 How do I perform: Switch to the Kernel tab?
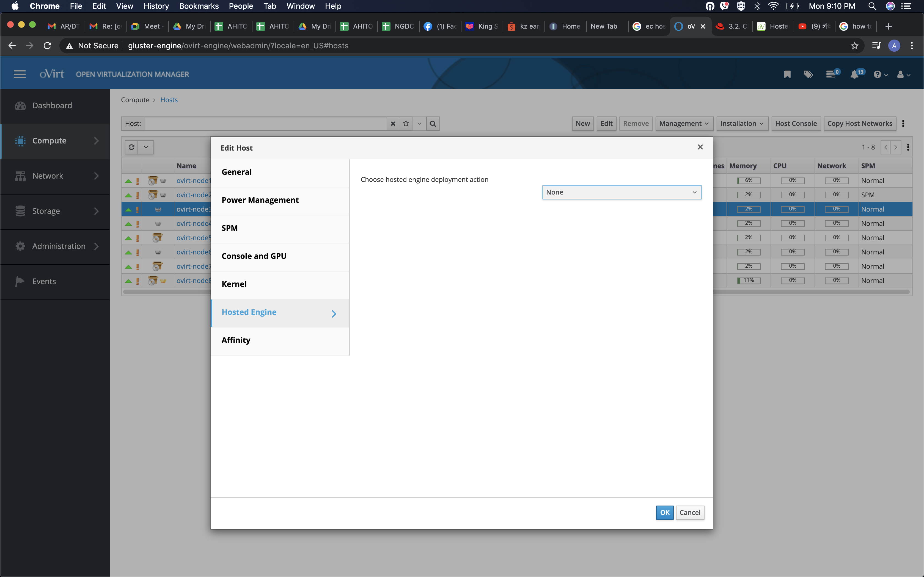(234, 284)
